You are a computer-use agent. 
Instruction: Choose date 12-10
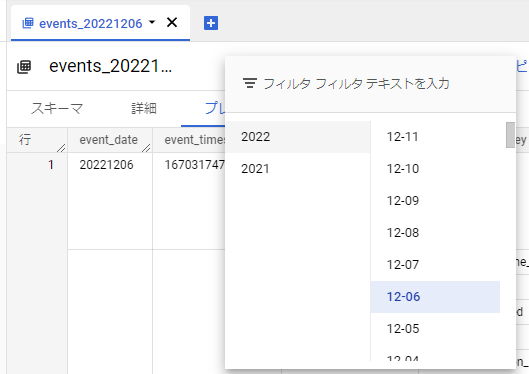coord(435,169)
